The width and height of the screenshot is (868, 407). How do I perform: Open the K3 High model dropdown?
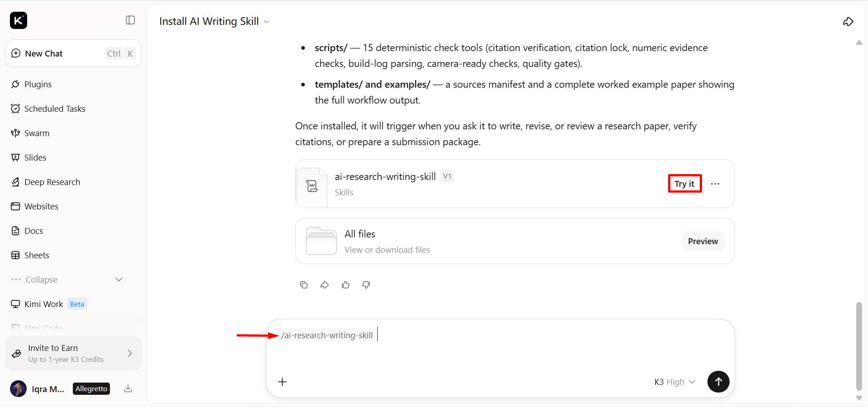(674, 382)
